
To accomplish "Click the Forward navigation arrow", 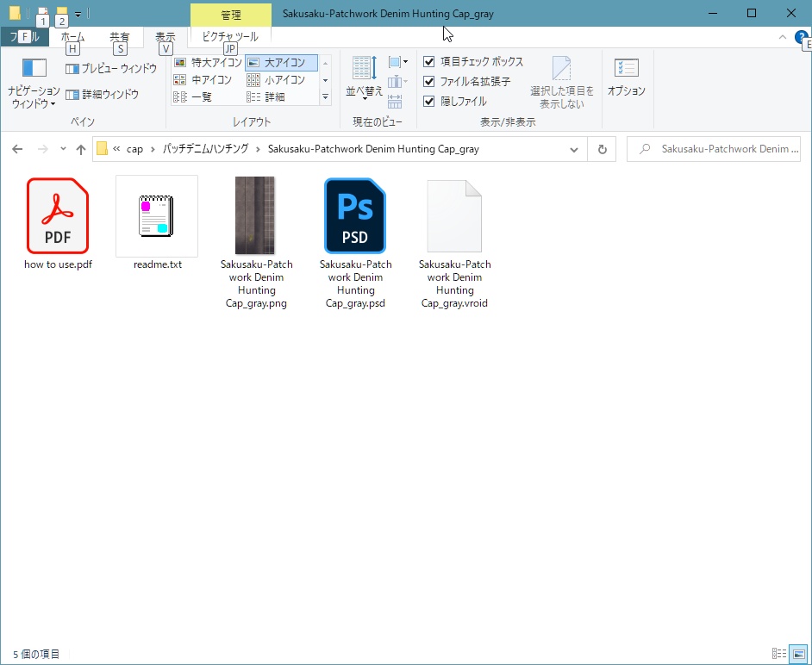I will click(43, 150).
